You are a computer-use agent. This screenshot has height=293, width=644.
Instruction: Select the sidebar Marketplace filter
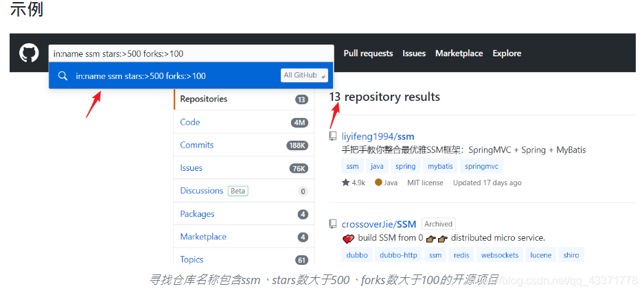click(244, 237)
